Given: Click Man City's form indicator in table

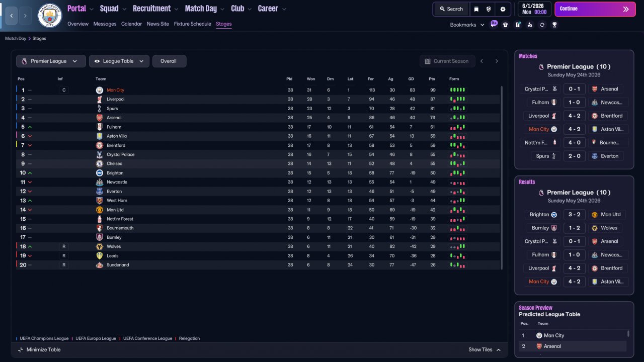Looking at the screenshot, I should pyautogui.click(x=457, y=90).
